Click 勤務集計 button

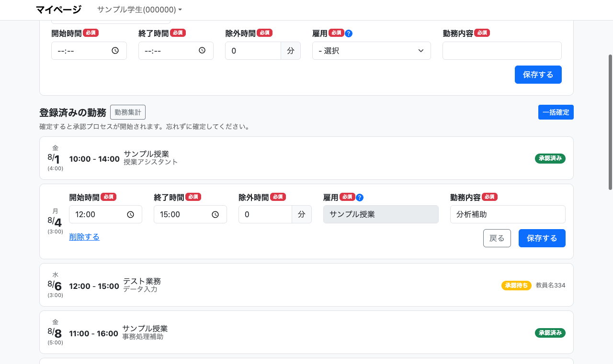coord(128,112)
